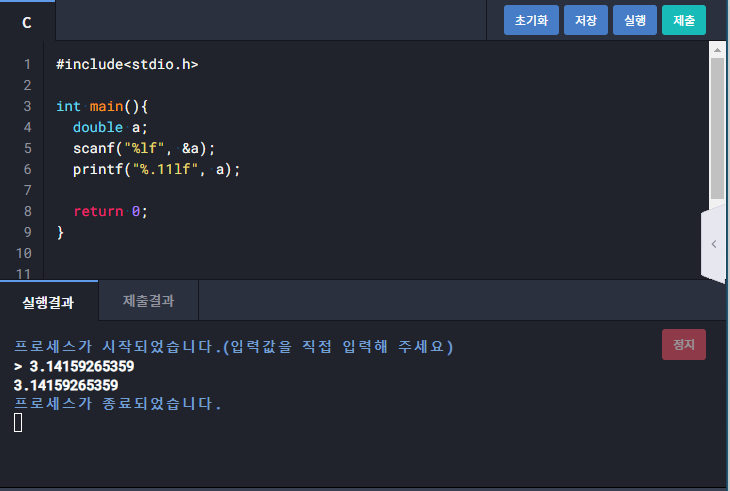Click line number 7 in the gutter
The height and width of the screenshot is (491, 730).
click(27, 190)
